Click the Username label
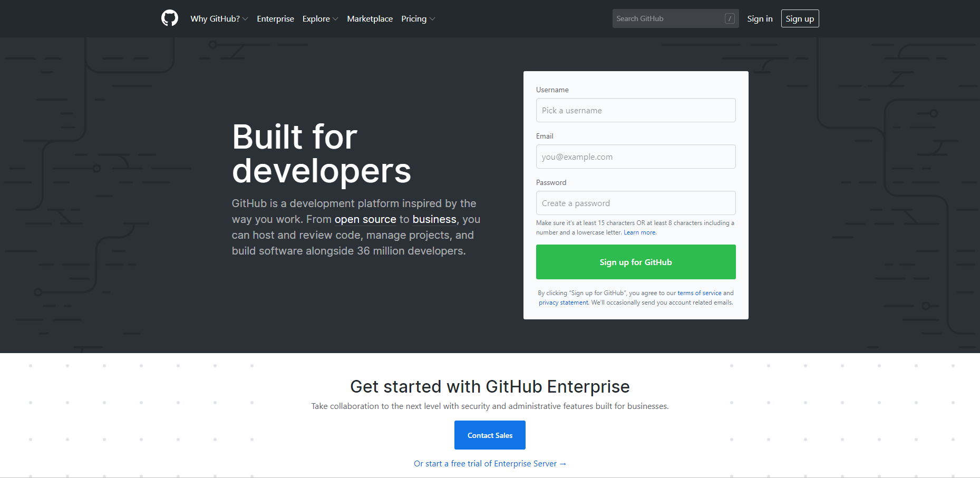This screenshot has height=478, width=980. (x=552, y=90)
